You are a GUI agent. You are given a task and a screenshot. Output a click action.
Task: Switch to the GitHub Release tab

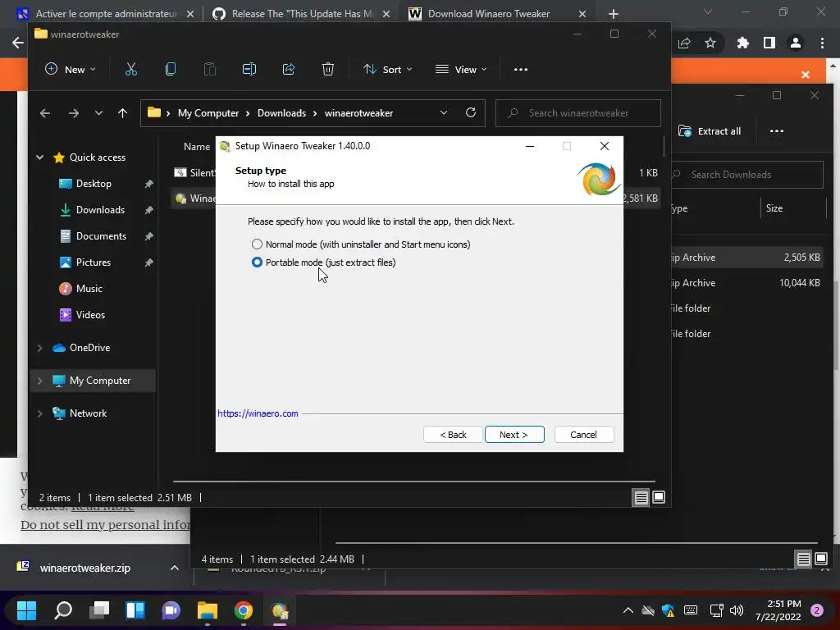point(302,14)
